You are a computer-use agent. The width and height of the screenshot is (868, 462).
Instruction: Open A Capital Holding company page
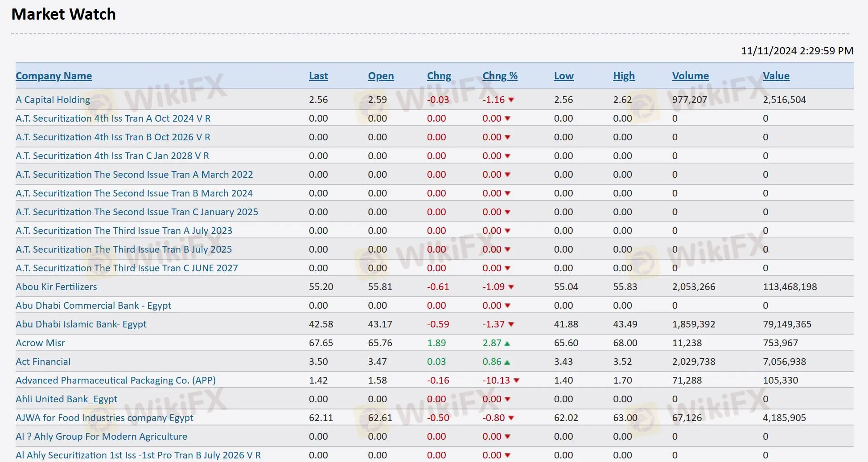click(x=53, y=100)
